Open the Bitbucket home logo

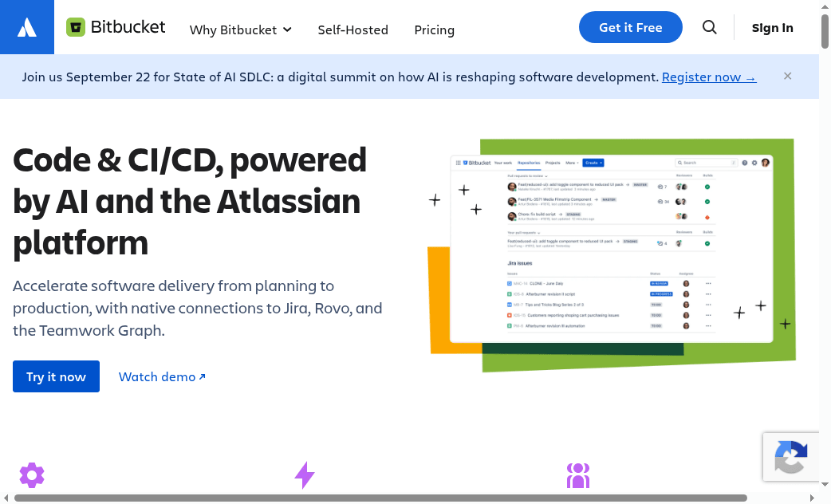(x=116, y=27)
